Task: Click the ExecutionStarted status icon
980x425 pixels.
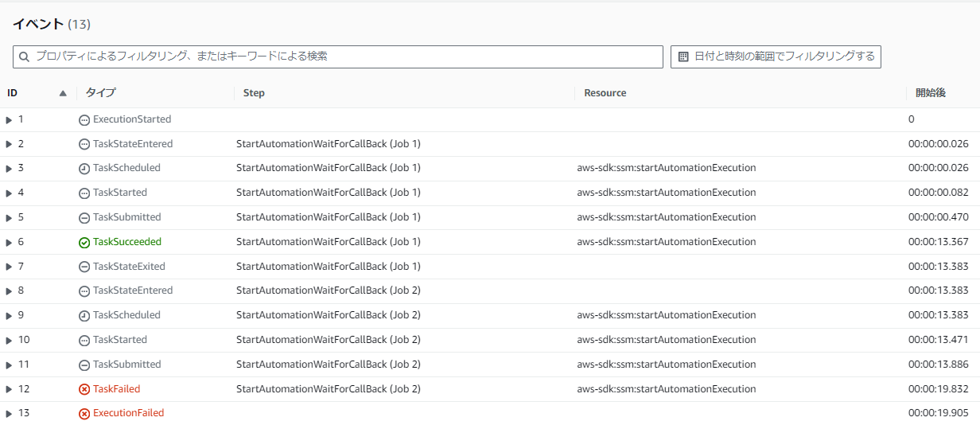Action: [84, 120]
